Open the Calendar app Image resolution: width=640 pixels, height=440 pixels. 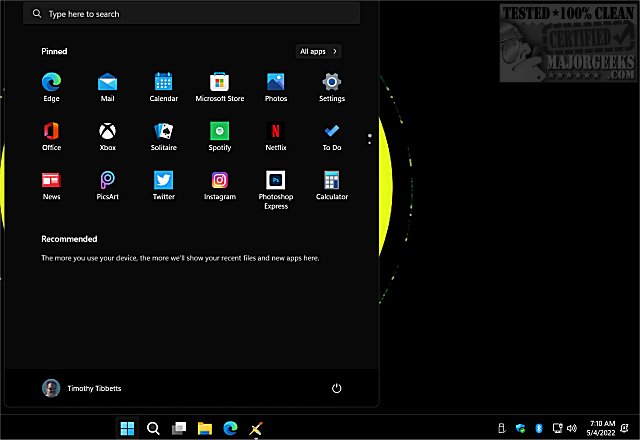[x=163, y=83]
